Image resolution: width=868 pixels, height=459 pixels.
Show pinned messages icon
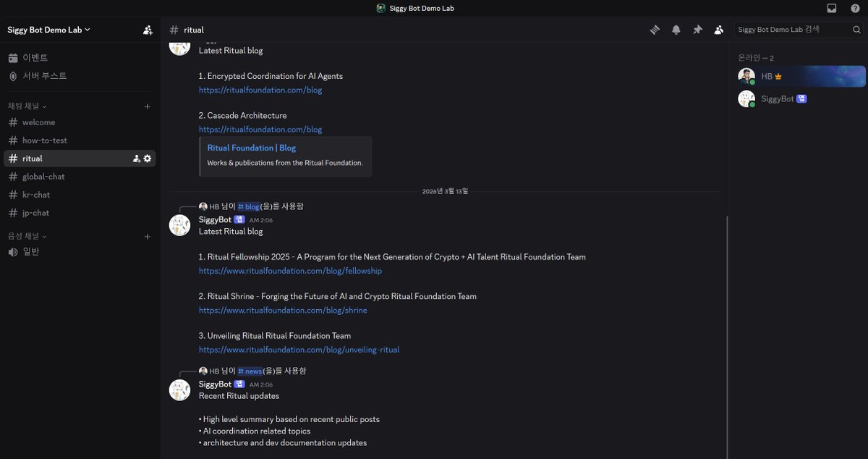[697, 30]
